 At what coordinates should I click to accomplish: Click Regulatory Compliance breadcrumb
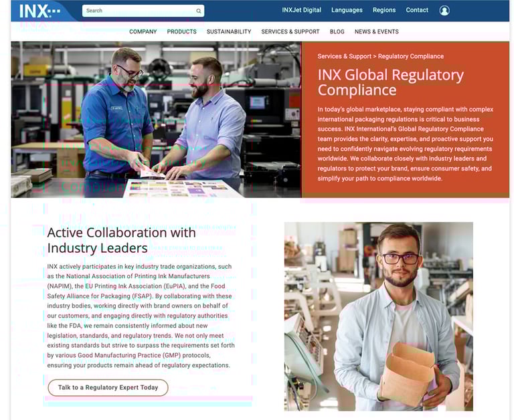click(x=411, y=56)
